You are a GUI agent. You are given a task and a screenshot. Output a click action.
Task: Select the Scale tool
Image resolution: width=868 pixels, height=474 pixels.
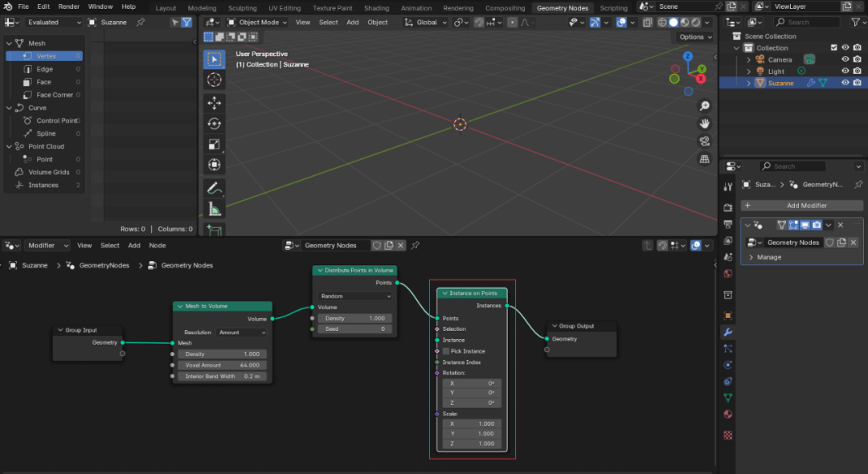tap(215, 145)
